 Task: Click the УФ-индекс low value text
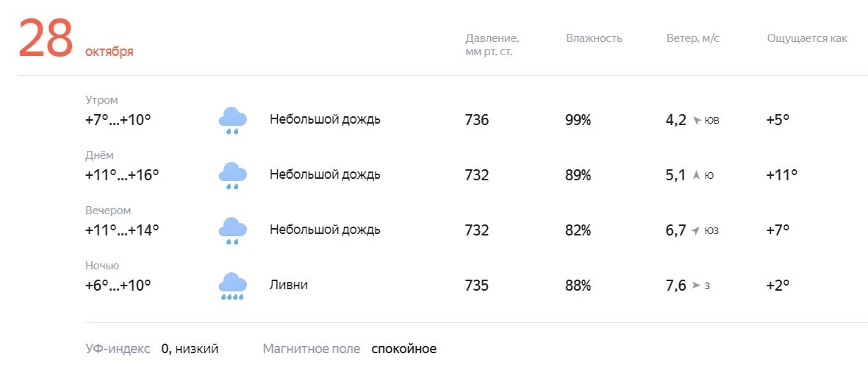190,349
